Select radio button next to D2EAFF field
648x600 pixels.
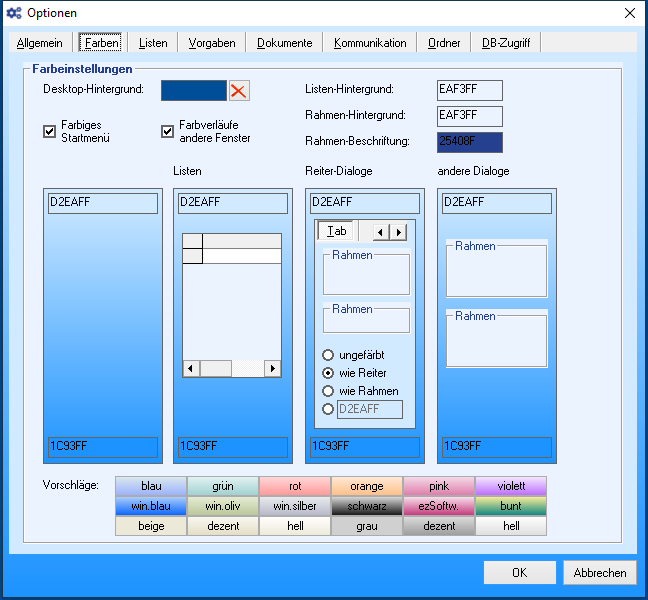[x=328, y=409]
